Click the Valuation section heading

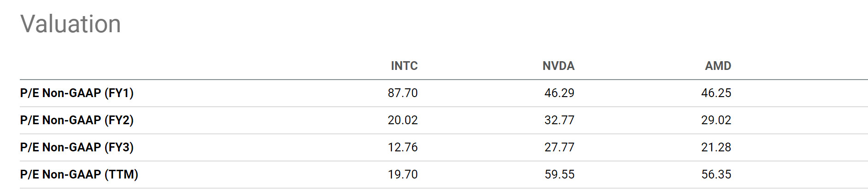(x=71, y=24)
